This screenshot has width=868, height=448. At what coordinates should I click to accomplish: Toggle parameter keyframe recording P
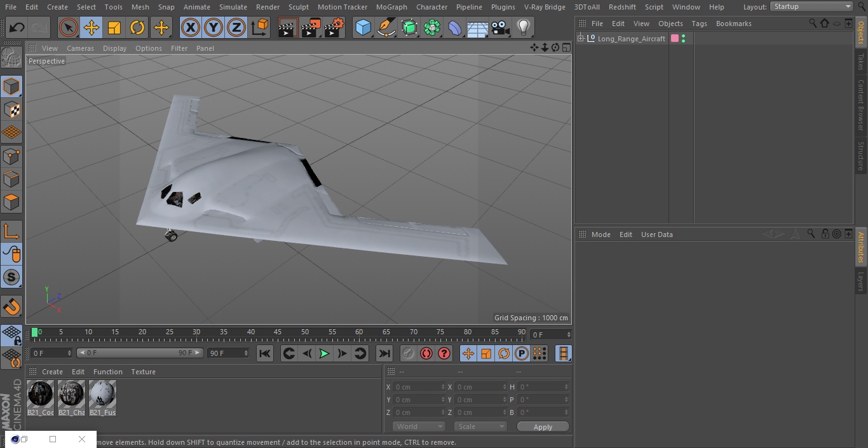(x=522, y=353)
